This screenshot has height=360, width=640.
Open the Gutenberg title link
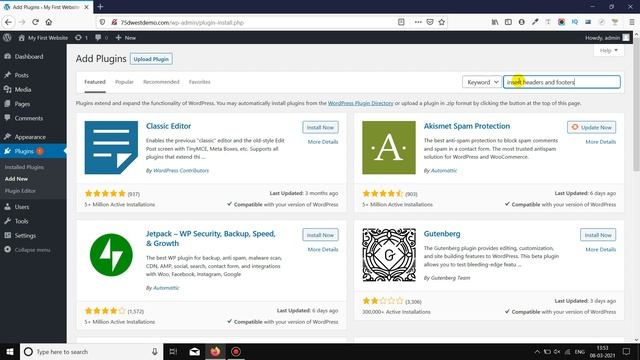click(442, 234)
